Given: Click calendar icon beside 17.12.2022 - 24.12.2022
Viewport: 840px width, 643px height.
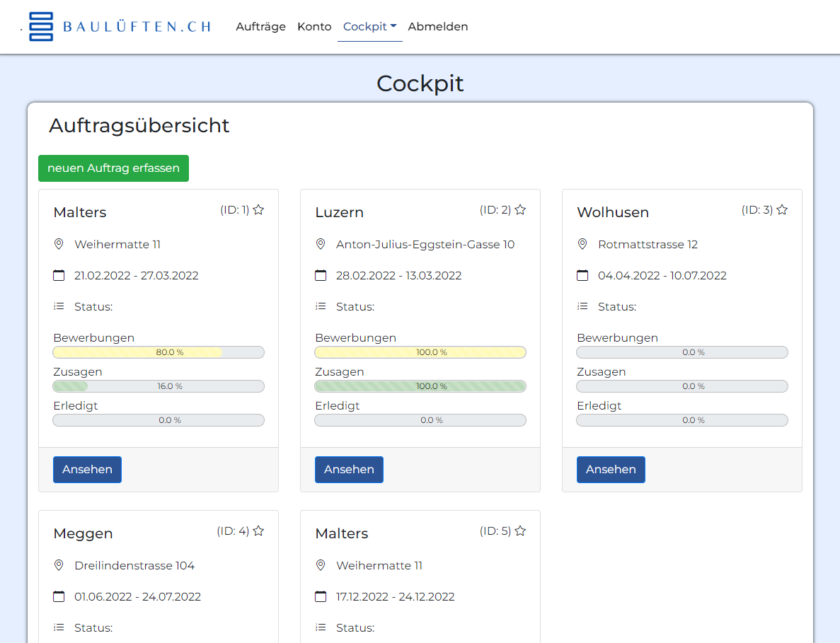Looking at the screenshot, I should tap(321, 596).
